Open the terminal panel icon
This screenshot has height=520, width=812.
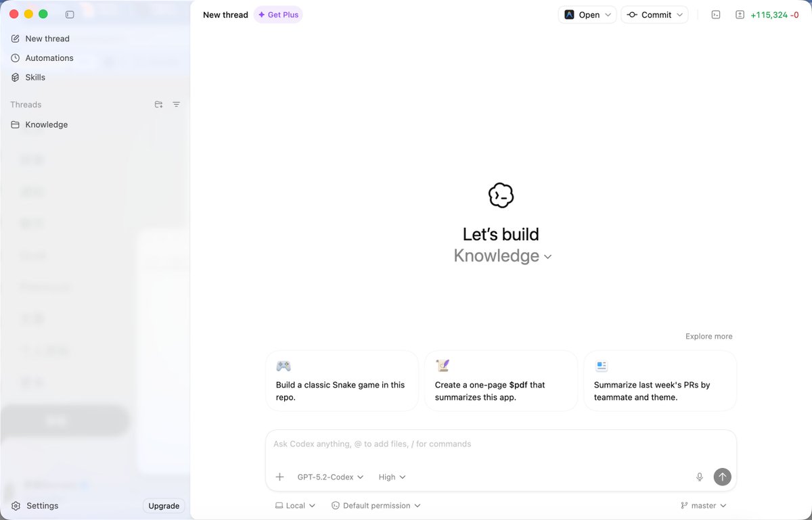point(716,15)
